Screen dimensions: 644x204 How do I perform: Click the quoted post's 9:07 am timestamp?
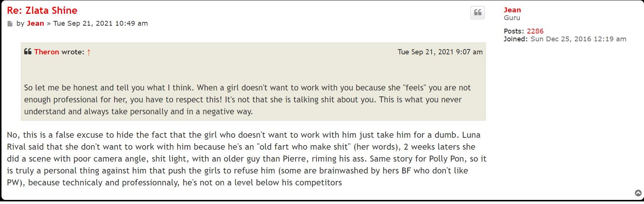(x=440, y=52)
